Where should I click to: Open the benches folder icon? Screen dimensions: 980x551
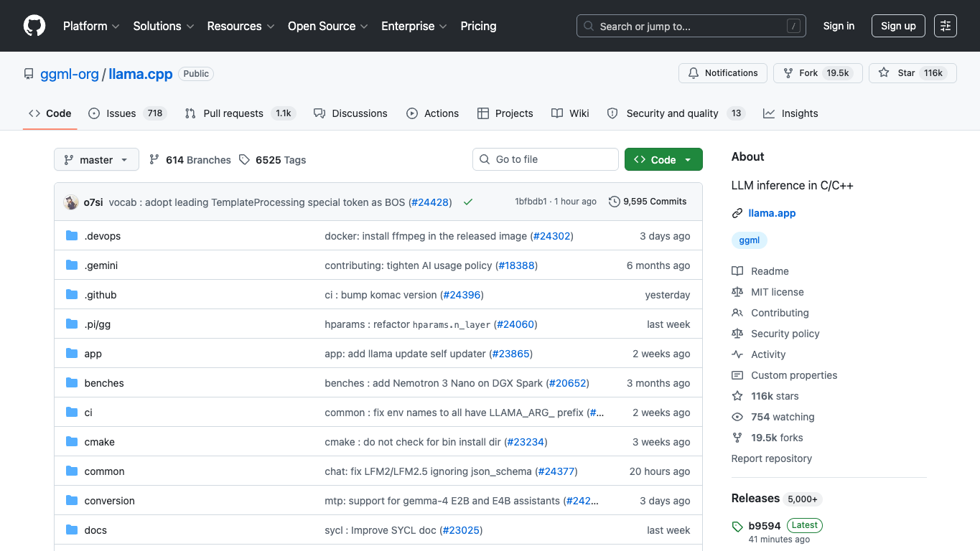point(72,383)
